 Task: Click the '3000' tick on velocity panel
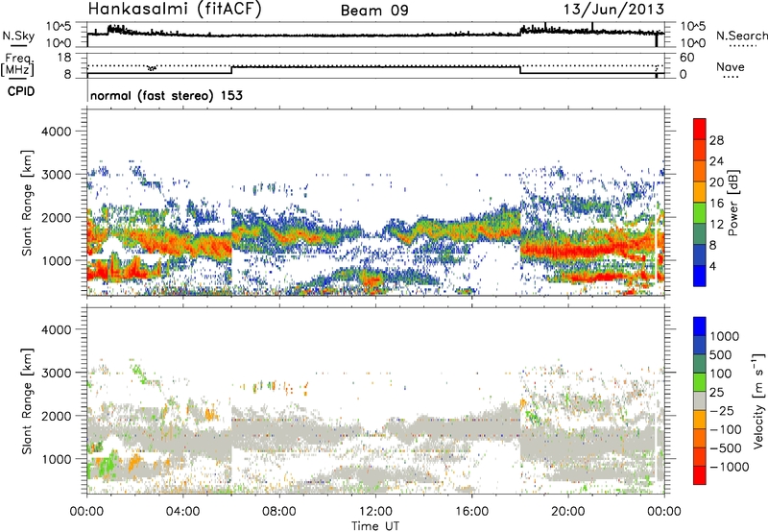[x=57, y=373]
